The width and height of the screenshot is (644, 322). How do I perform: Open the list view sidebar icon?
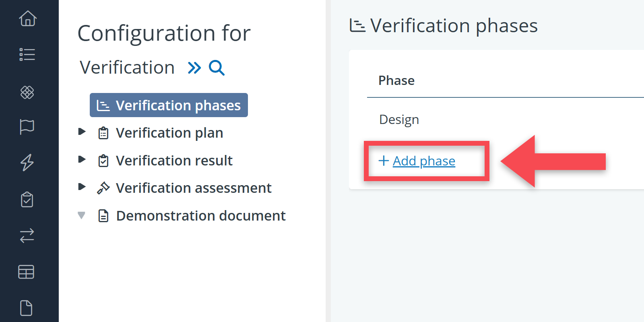[x=27, y=54]
